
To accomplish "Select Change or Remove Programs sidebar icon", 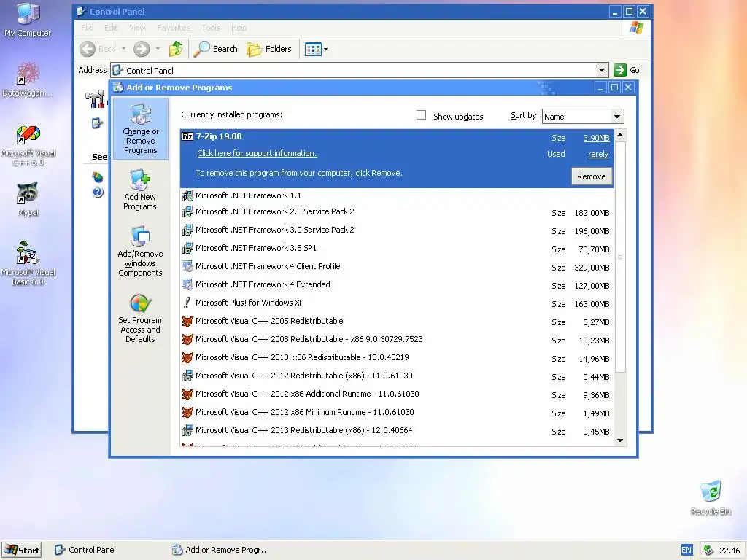I will pyautogui.click(x=141, y=128).
